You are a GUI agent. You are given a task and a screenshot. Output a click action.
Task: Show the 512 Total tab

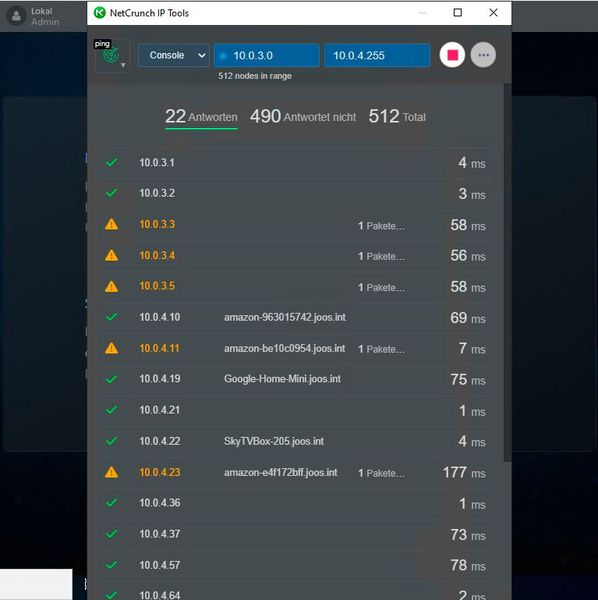click(397, 117)
